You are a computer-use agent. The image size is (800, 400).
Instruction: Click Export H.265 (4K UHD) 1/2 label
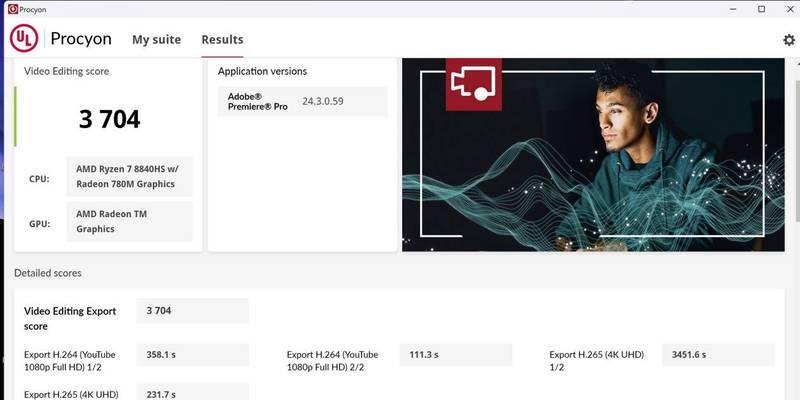click(x=596, y=361)
